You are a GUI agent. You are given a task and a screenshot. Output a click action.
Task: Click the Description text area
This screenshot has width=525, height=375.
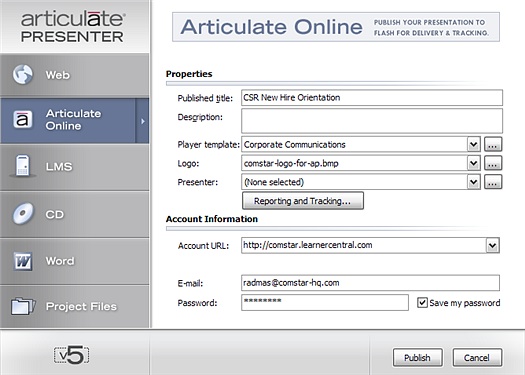(x=372, y=121)
